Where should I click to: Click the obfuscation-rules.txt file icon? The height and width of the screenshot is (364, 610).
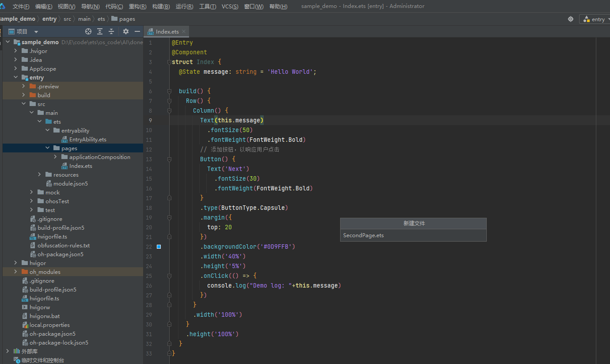click(x=33, y=246)
